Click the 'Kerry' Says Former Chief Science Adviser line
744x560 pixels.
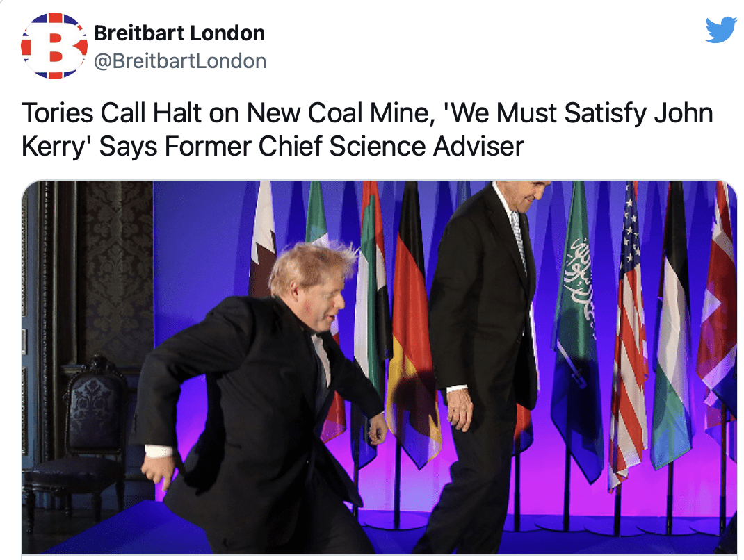(x=273, y=146)
